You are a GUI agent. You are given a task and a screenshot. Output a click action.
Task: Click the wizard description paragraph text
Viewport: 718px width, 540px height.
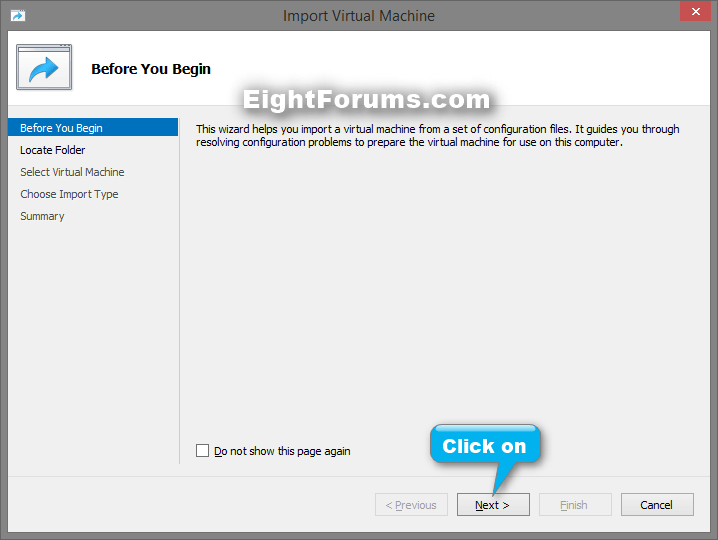[x=437, y=136]
